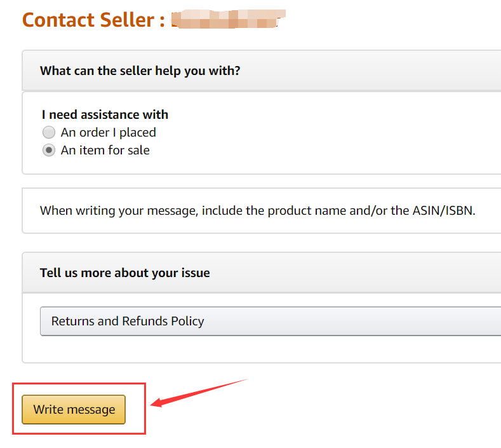The image size is (501, 448).
Task: Click the word "Policy" inside the issue dropdown
Action: (x=187, y=322)
